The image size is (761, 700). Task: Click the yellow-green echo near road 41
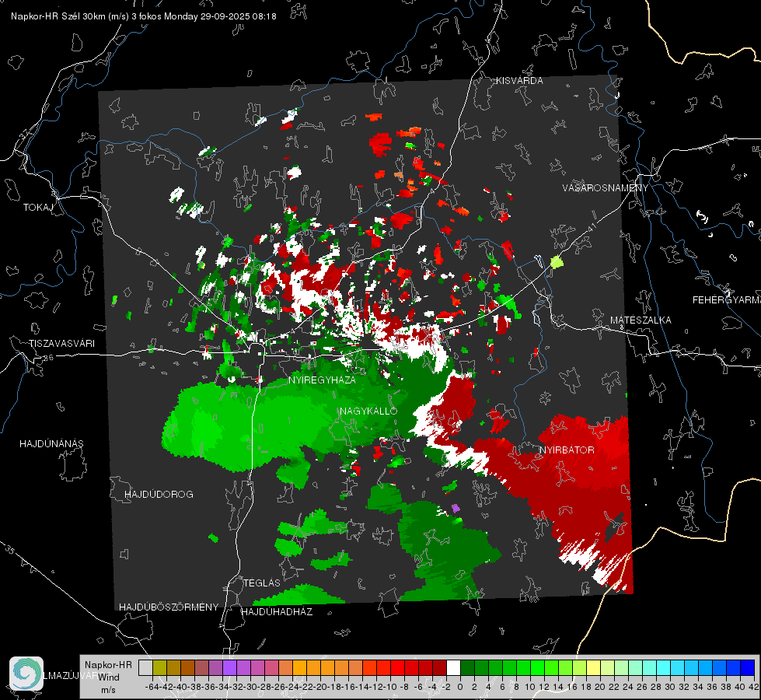pos(557,262)
